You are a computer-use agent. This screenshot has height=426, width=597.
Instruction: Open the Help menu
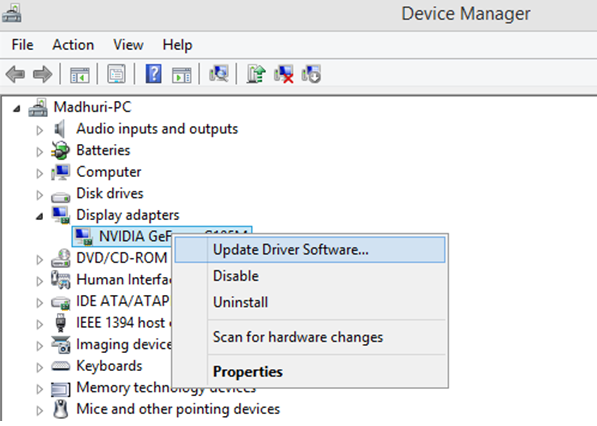pos(177,45)
